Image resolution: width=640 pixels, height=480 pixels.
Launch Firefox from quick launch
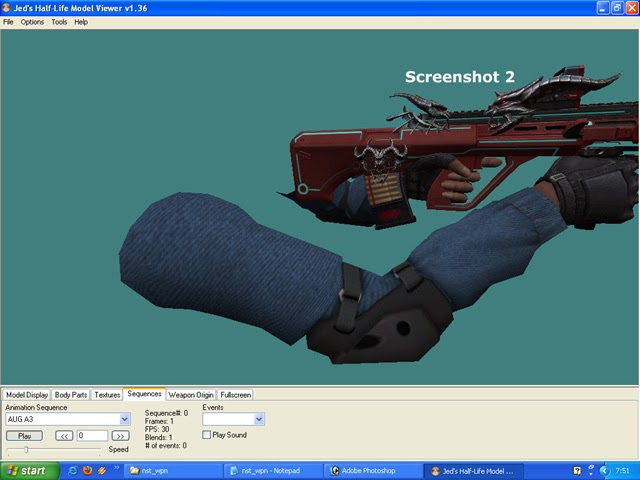click(87, 471)
